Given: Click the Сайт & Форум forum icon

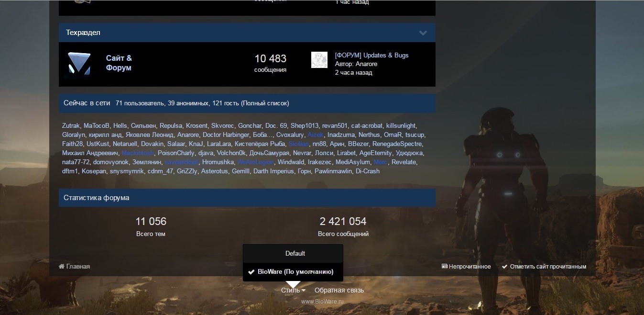Looking at the screenshot, I should [x=79, y=63].
